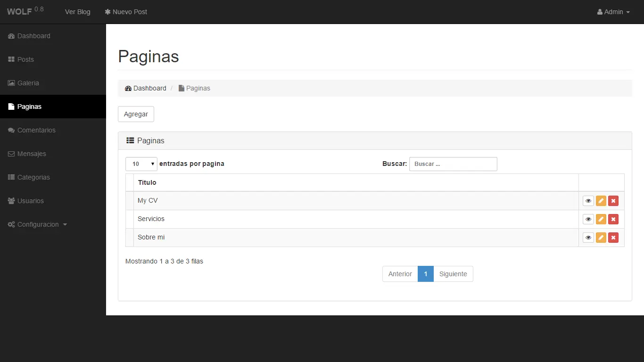
Task: Click the My CV title cell
Action: point(356,201)
